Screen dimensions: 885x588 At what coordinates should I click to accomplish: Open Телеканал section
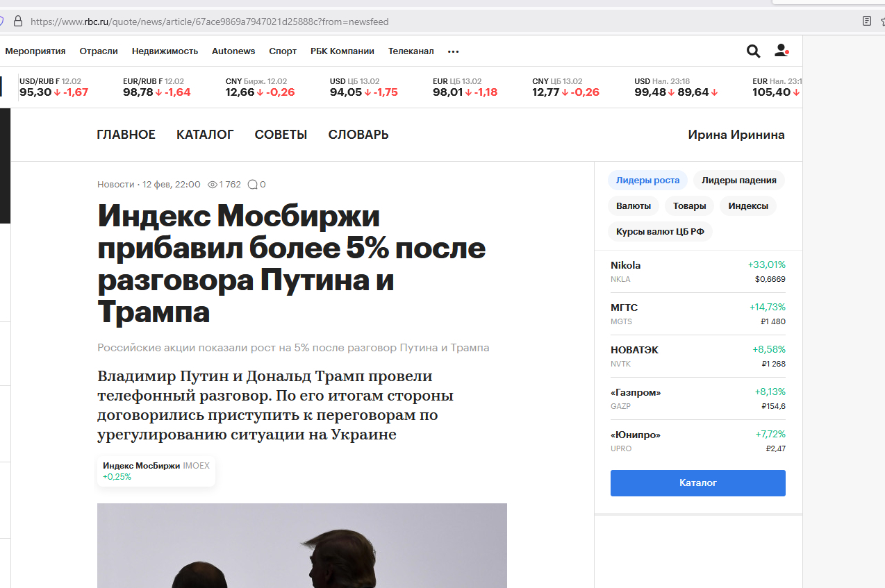point(411,51)
